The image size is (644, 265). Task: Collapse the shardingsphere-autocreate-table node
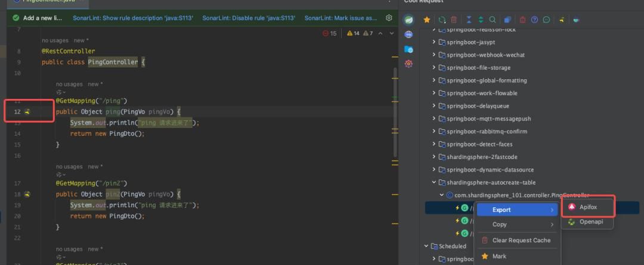[435, 182]
